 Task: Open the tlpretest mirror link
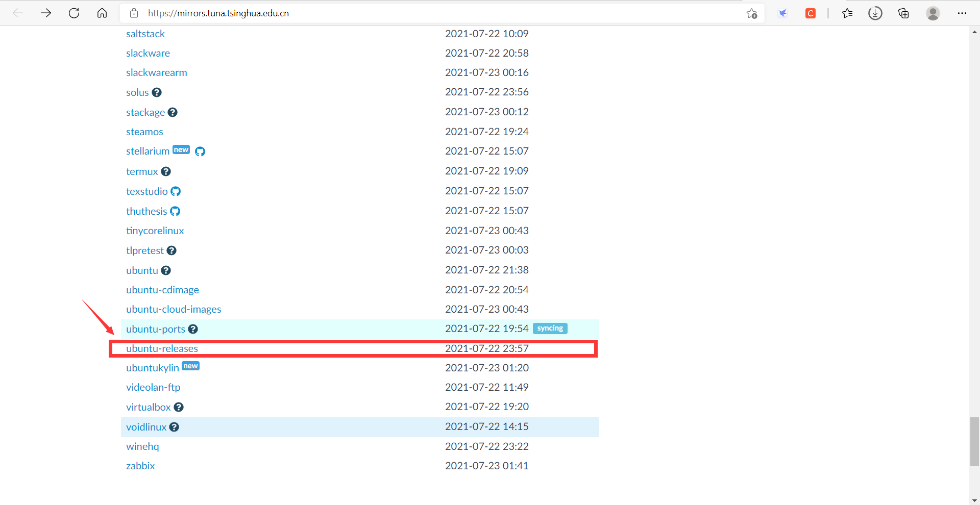coord(145,250)
